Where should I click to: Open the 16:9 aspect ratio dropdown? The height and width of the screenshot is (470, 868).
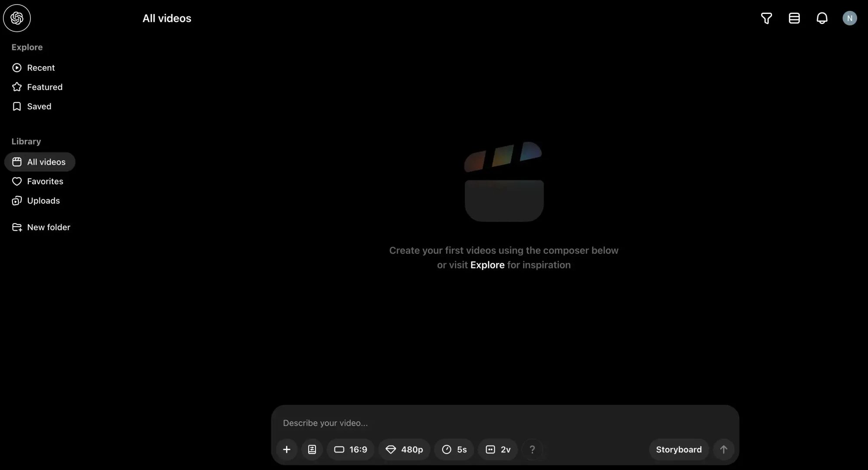[351, 450]
